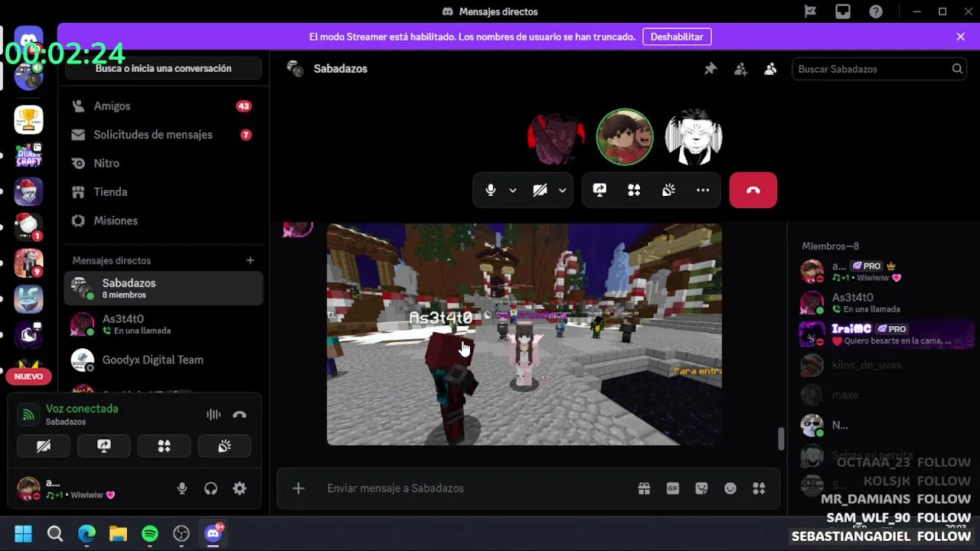Mute microphone in user panel
This screenshot has height=551, width=980.
click(x=182, y=488)
